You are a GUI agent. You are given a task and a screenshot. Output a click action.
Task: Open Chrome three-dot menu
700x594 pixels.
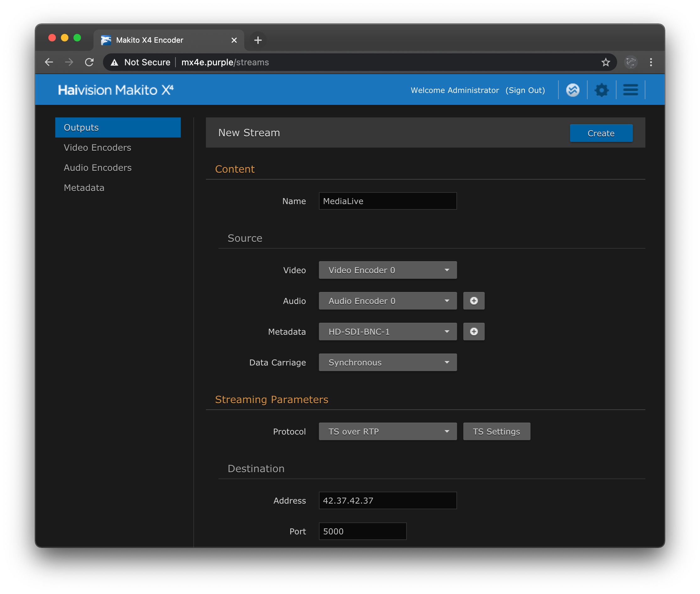(651, 62)
